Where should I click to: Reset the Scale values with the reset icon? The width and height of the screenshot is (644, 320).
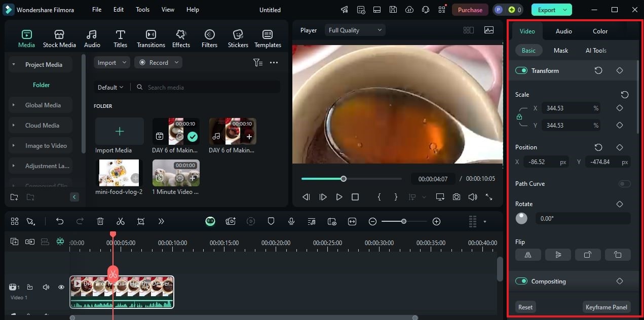[x=624, y=95]
